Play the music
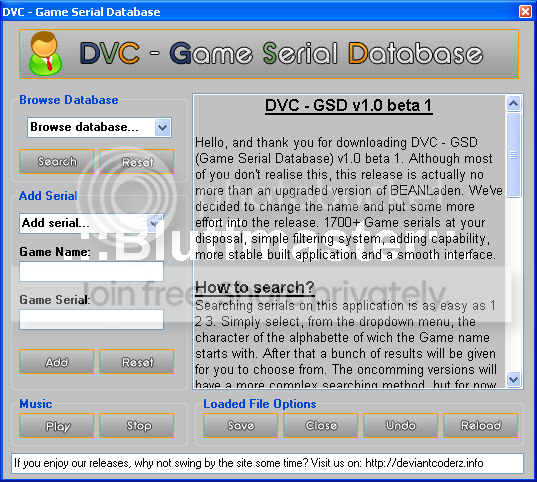 pos(57,425)
